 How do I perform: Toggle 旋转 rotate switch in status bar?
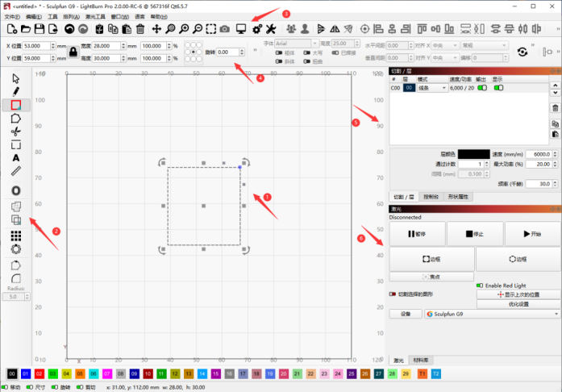tap(55, 387)
